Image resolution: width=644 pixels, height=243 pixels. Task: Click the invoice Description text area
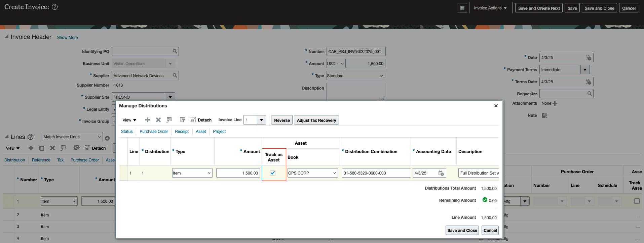(x=356, y=91)
